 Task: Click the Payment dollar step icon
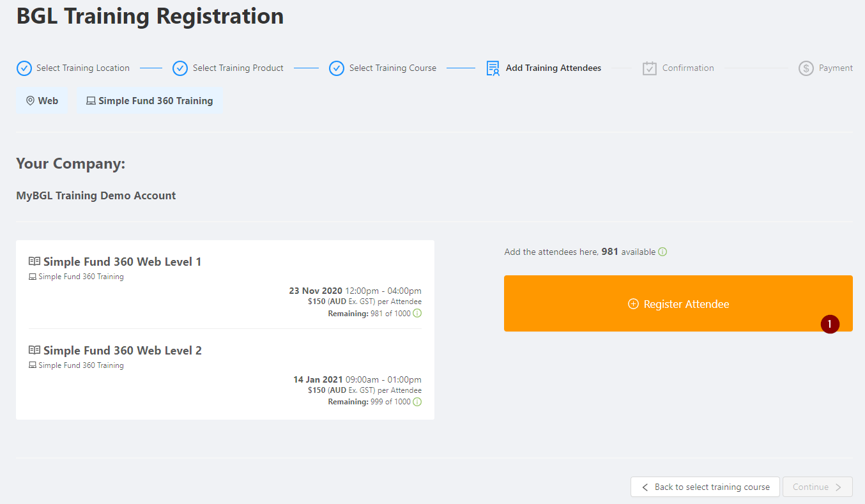[x=806, y=68]
